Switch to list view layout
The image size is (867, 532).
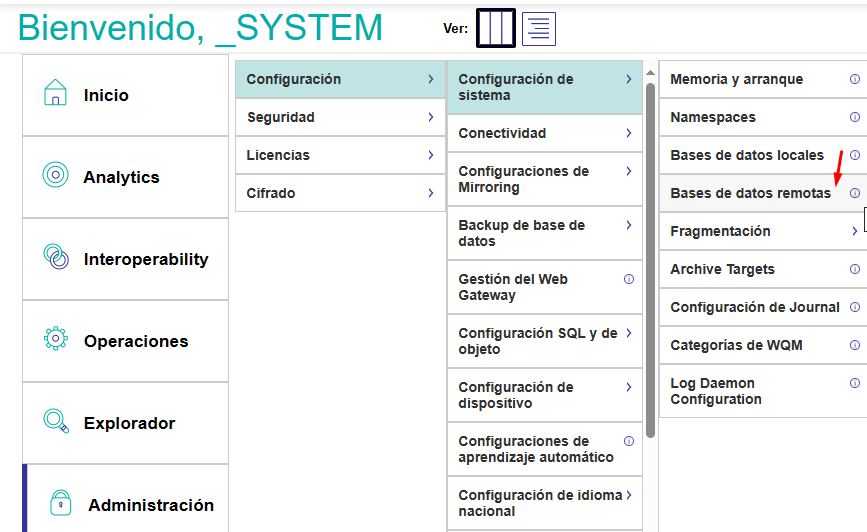(x=539, y=29)
